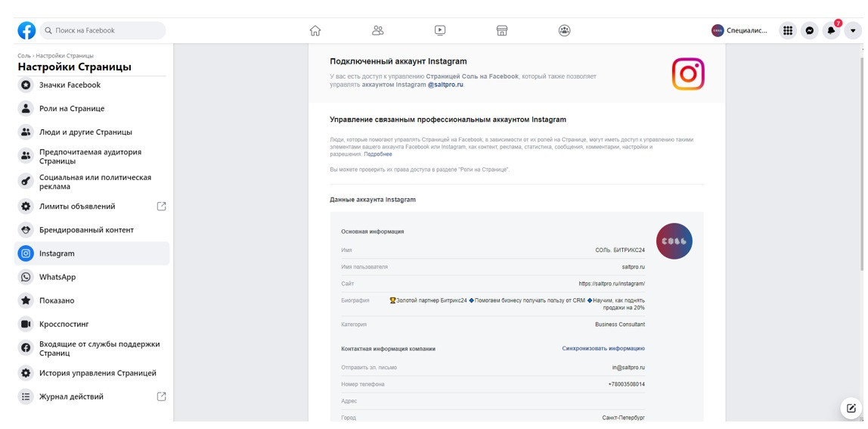This screenshot has height=429, width=868.
Task: Open Входящие от службы поддержки Страниц
Action: coord(92,348)
